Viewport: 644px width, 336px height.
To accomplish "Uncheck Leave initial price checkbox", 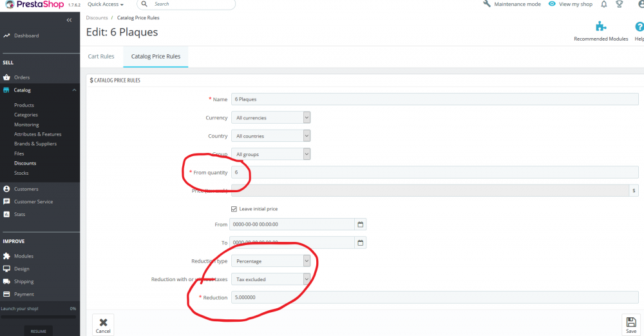I will [234, 209].
